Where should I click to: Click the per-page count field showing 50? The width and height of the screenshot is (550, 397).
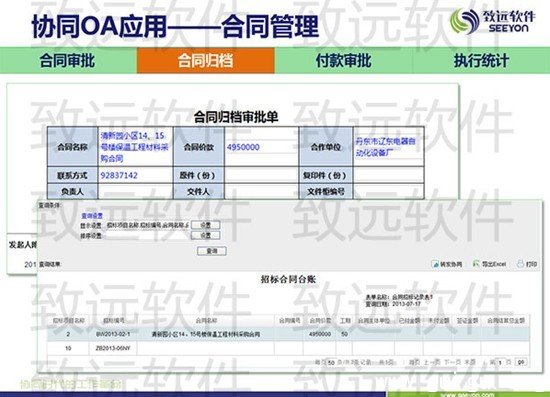331,362
